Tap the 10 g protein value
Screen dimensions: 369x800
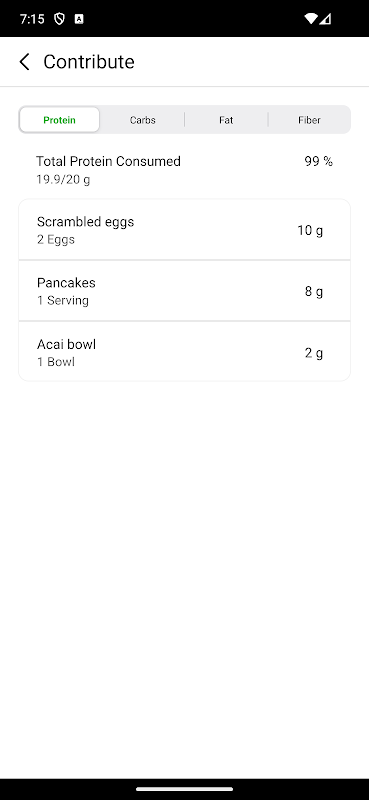pos(310,231)
